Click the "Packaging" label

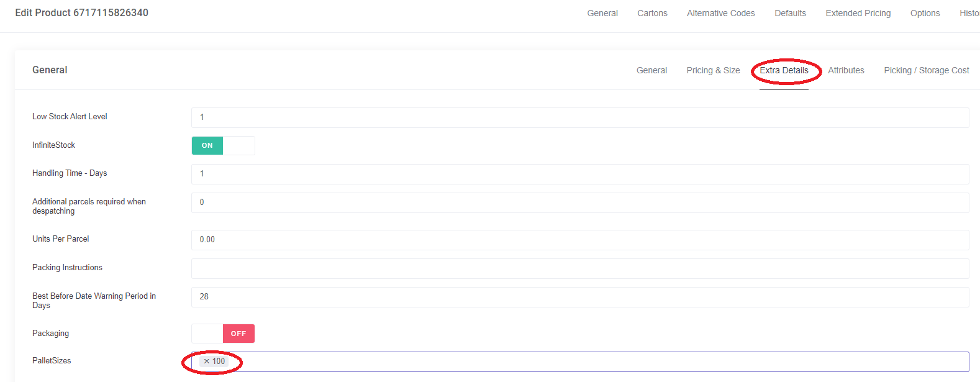(x=50, y=334)
